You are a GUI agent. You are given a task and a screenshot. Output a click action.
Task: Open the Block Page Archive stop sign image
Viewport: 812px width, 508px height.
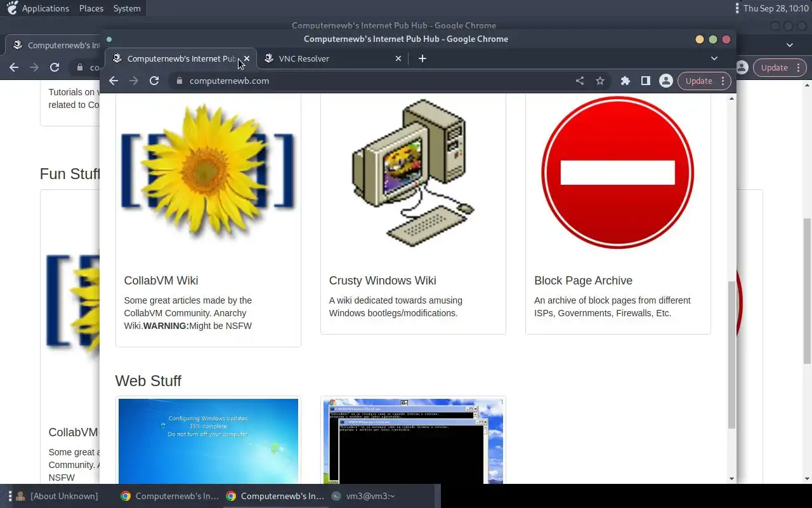point(618,172)
